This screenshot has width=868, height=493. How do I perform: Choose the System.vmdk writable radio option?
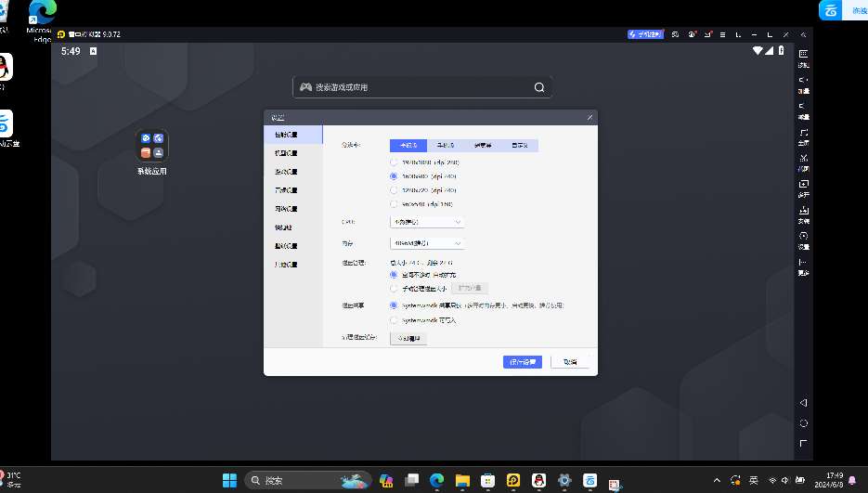click(394, 319)
